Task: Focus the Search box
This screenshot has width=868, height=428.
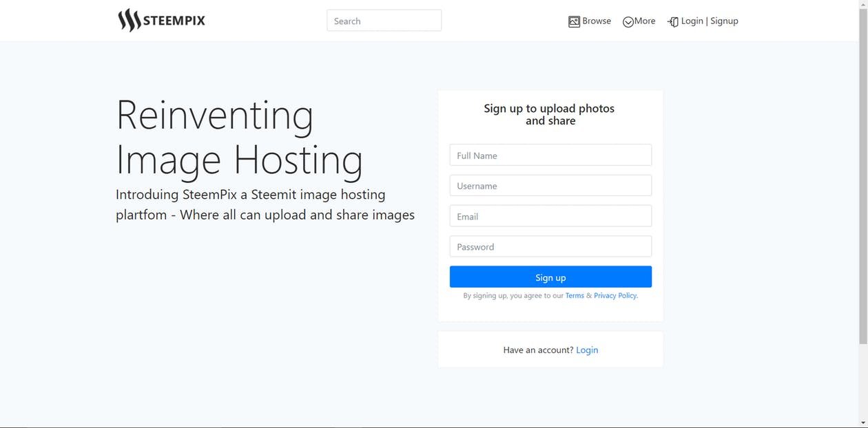Action: coord(384,21)
